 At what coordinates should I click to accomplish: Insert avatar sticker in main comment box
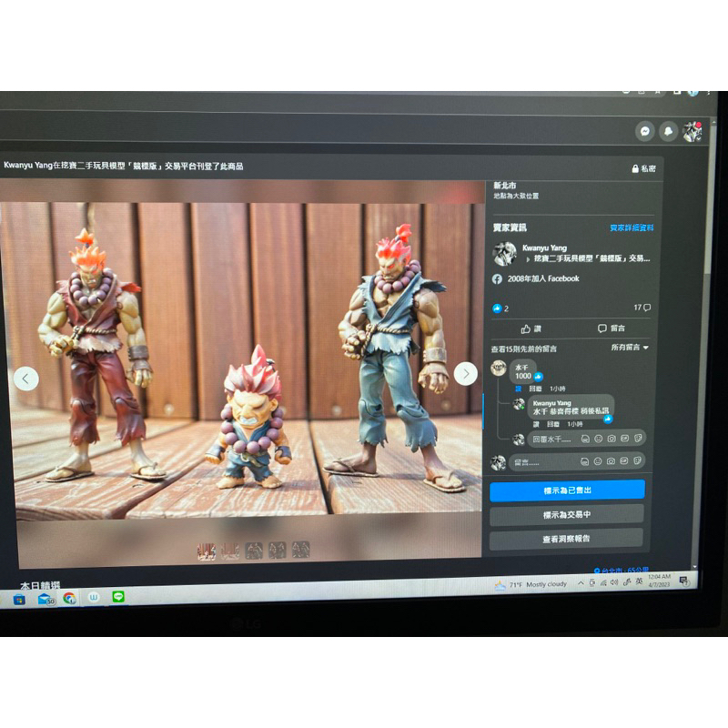click(x=584, y=461)
